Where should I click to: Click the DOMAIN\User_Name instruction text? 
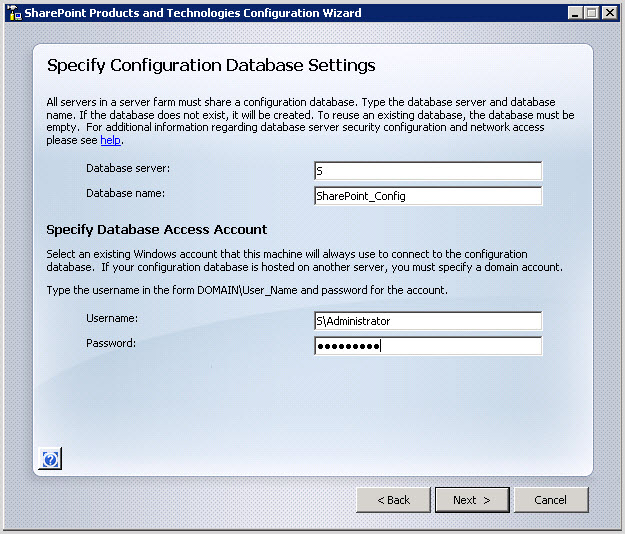[x=247, y=290]
